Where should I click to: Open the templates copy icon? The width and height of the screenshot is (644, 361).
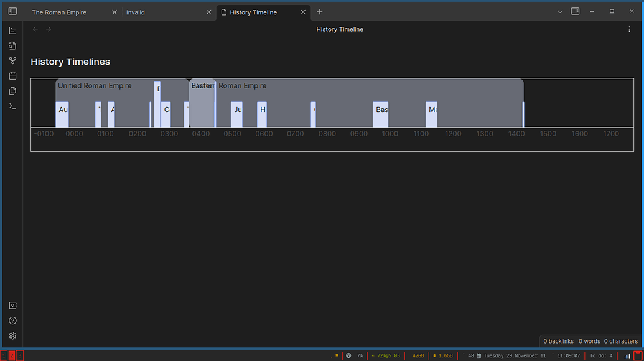click(12, 91)
